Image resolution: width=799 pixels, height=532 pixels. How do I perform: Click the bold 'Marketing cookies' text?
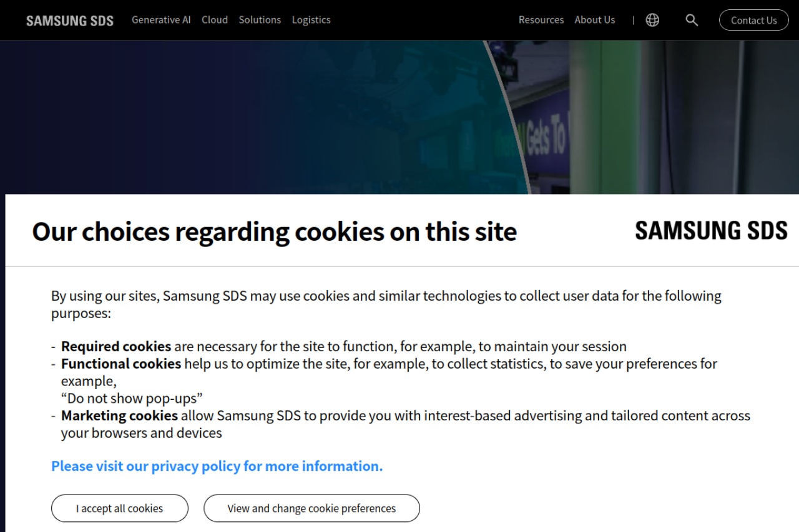click(119, 415)
